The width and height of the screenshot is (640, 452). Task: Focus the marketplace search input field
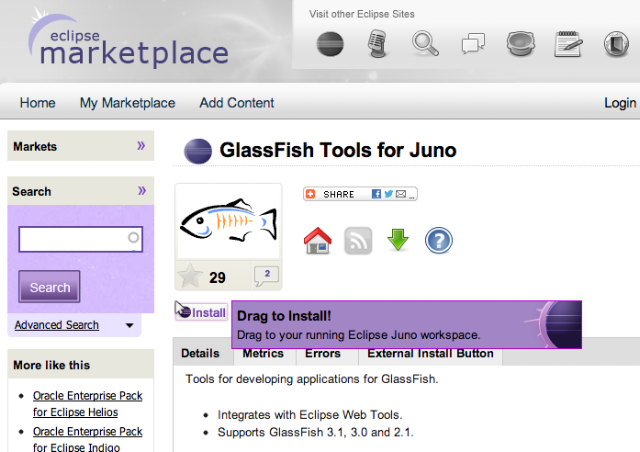(81, 239)
